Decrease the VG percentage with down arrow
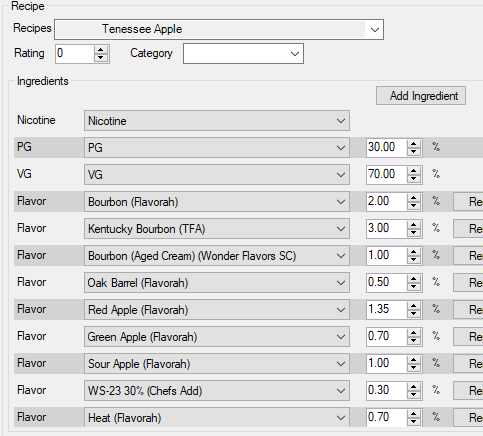483x436 pixels. pyautogui.click(x=414, y=179)
